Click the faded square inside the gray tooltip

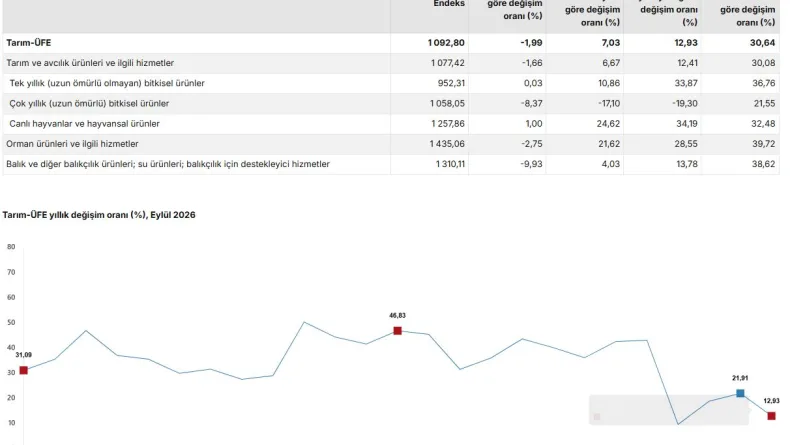[x=597, y=417]
